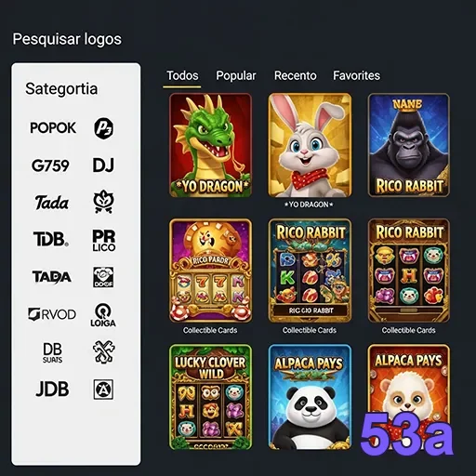This screenshot has height=476, width=476.
Task: Choose the G759 provider logo
Action: point(50,165)
